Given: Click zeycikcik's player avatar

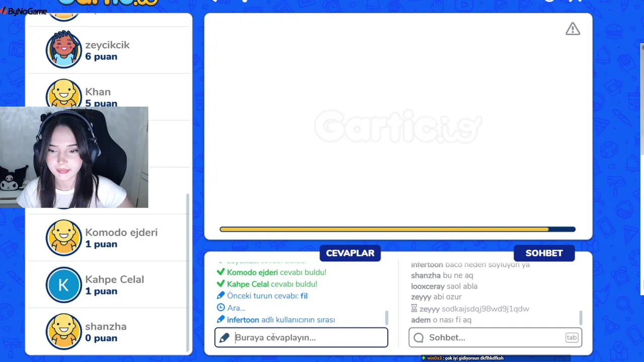Looking at the screenshot, I should (x=63, y=49).
